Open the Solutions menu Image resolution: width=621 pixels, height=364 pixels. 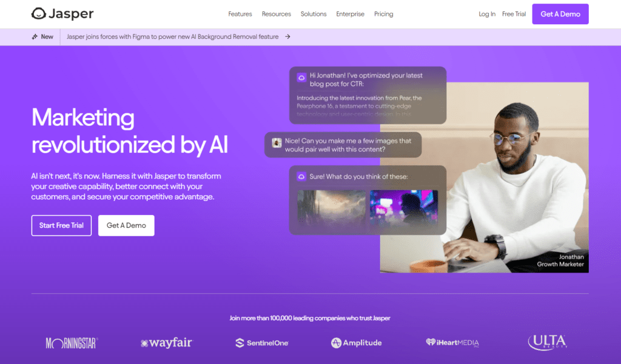tap(314, 15)
